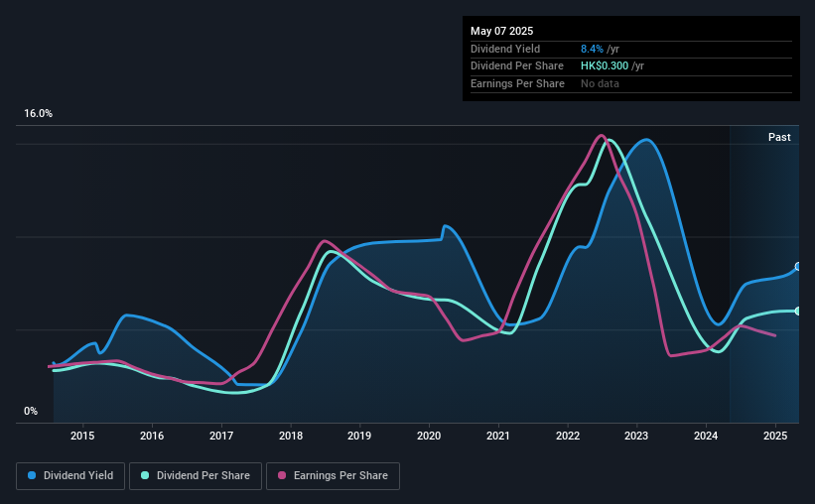Image resolution: width=815 pixels, height=504 pixels.
Task: Select the 2024 x-axis label
Action: tap(706, 436)
